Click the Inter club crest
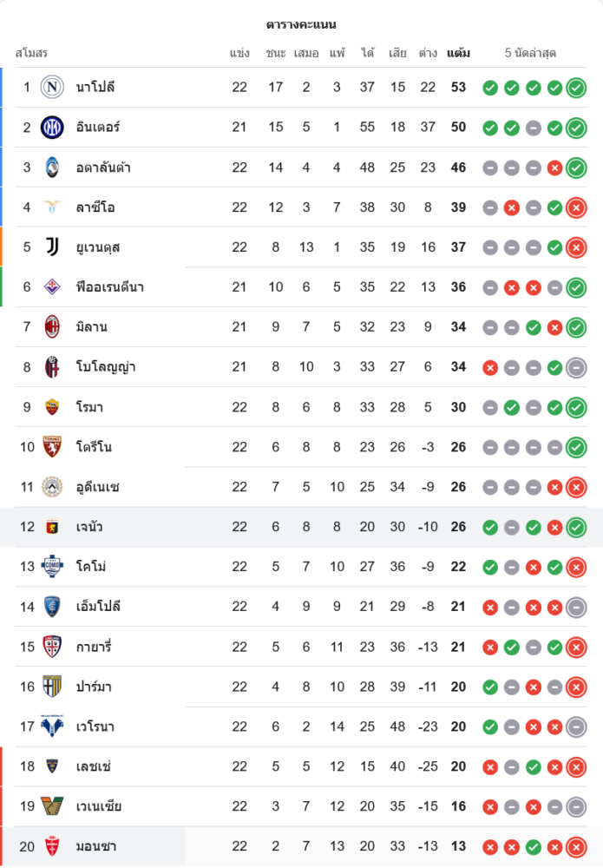603x868 pixels. pyautogui.click(x=53, y=127)
